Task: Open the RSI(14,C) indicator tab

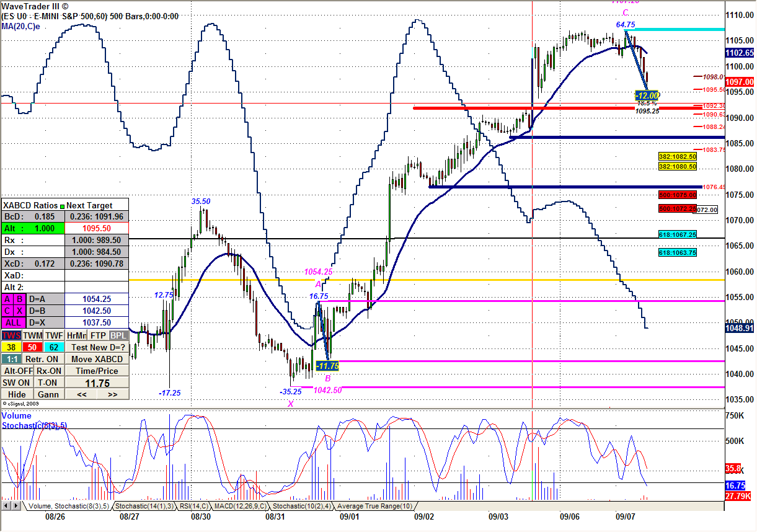Action: (193, 507)
